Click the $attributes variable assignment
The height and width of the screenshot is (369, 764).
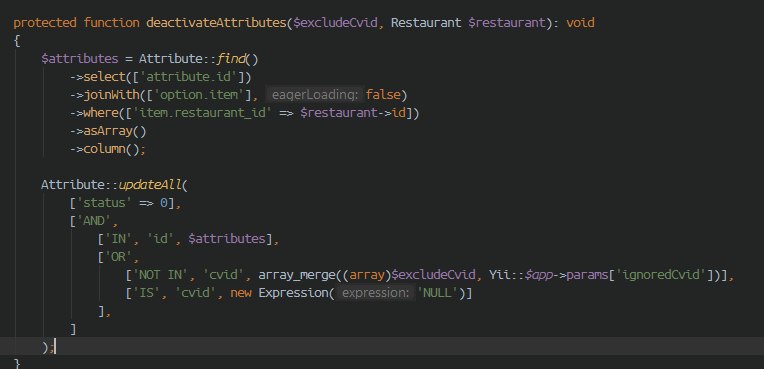click(x=80, y=59)
